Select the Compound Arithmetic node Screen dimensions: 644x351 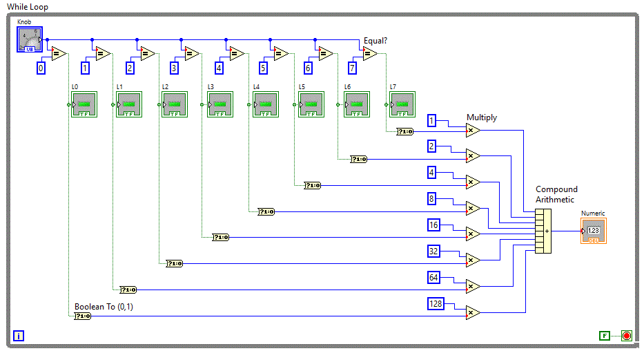[x=543, y=231]
